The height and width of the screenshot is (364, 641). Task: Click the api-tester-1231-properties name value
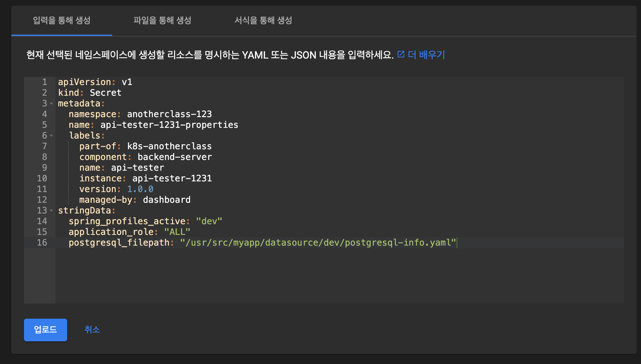tap(169, 125)
